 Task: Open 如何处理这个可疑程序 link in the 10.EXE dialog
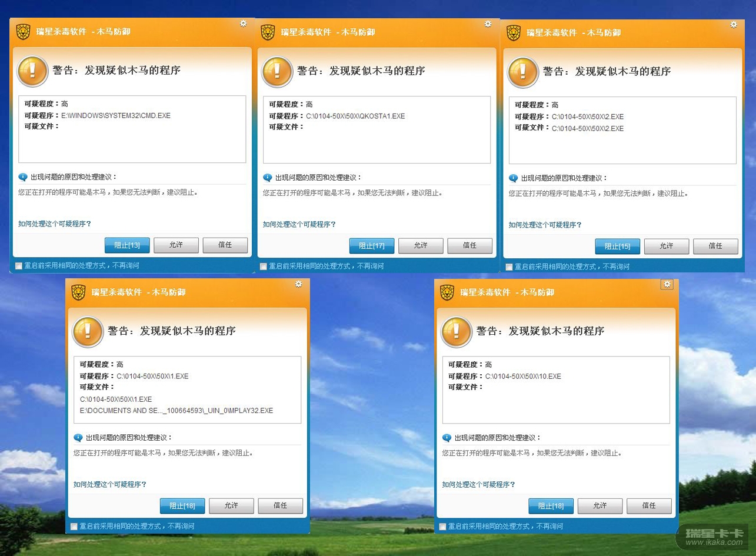(479, 484)
